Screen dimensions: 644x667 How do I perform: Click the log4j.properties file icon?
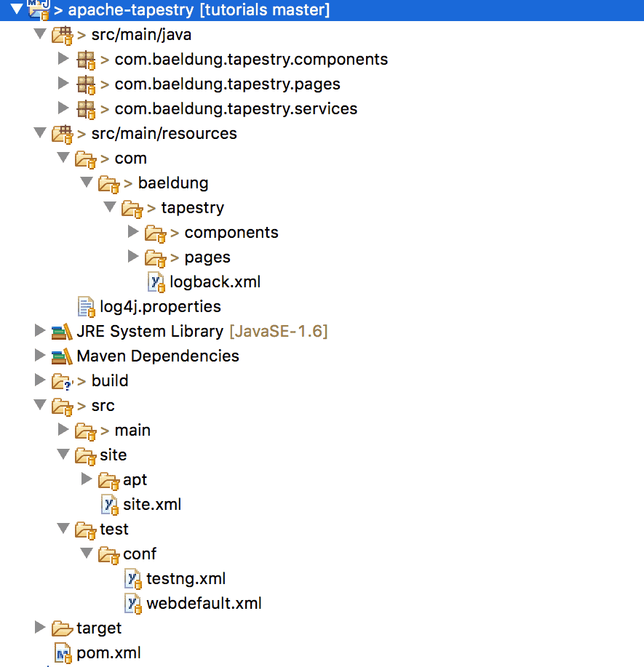[x=87, y=307]
